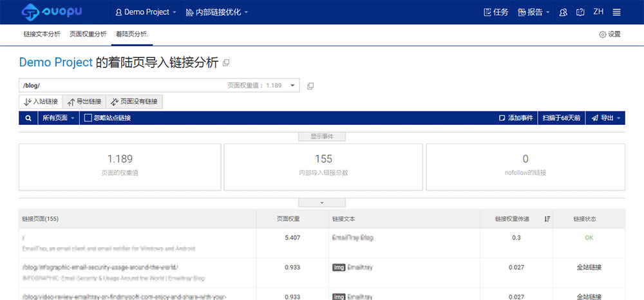This screenshot has height=300, width=644.
Task: Open the infographic-email-security blog link
Action: [x=100, y=268]
